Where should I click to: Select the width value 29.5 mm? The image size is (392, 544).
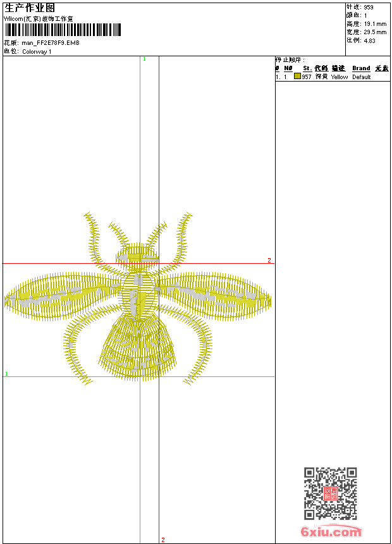click(375, 32)
